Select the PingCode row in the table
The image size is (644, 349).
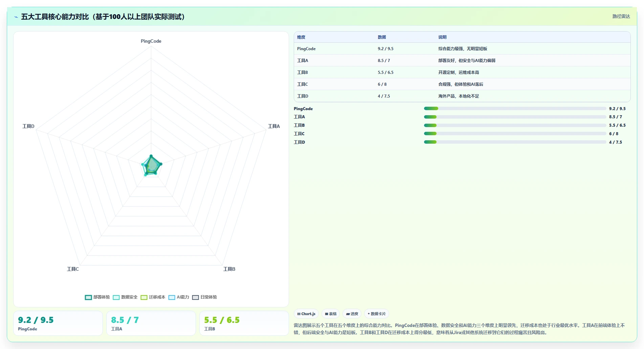pyautogui.click(x=462, y=49)
